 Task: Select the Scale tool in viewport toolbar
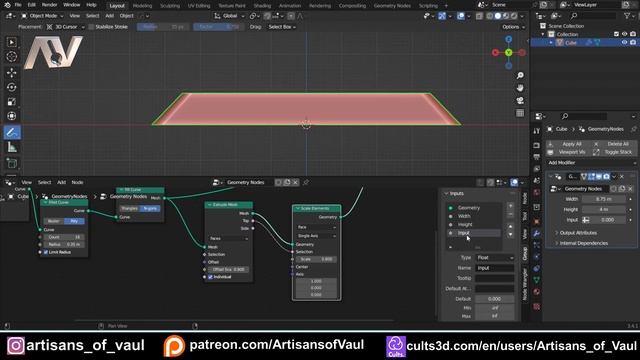pos(12,102)
